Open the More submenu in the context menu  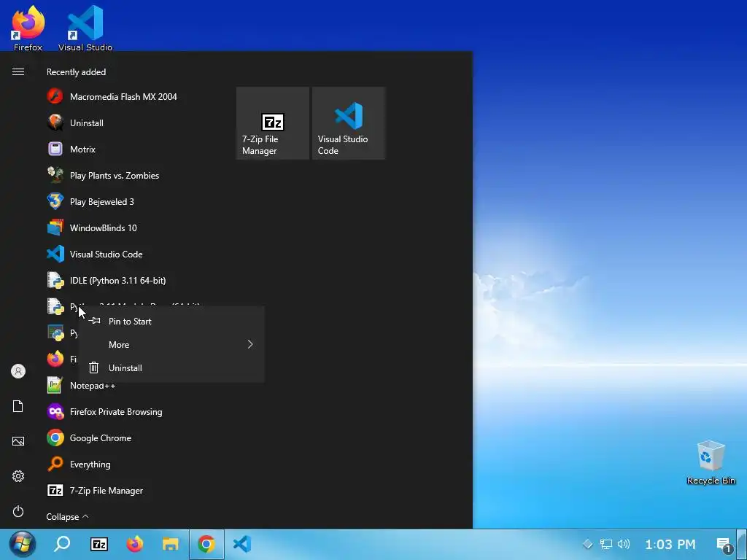pos(171,344)
